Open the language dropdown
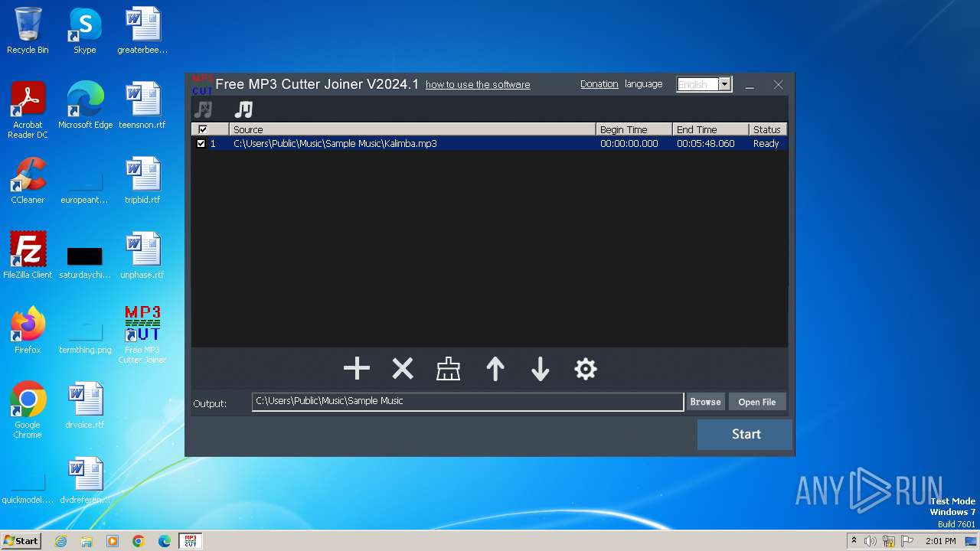This screenshot has width=980, height=551. tap(724, 84)
